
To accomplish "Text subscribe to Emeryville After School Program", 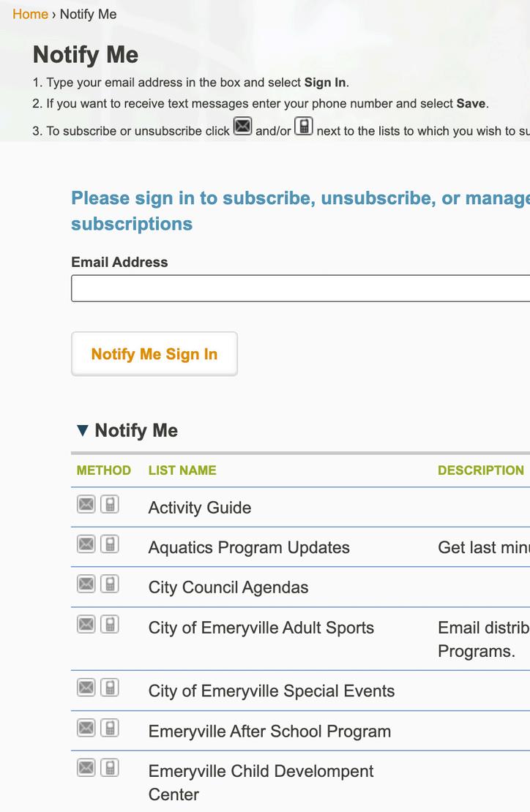I will pyautogui.click(x=110, y=728).
